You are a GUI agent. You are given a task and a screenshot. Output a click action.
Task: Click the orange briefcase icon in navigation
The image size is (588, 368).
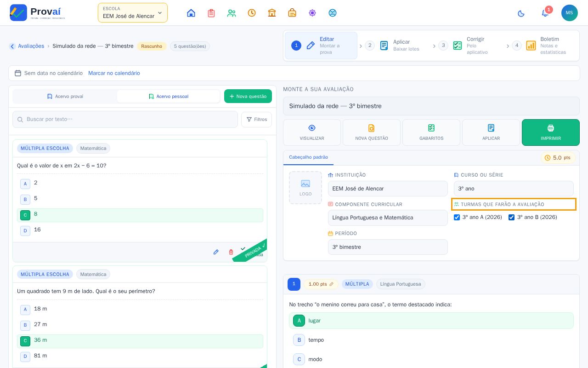292,13
